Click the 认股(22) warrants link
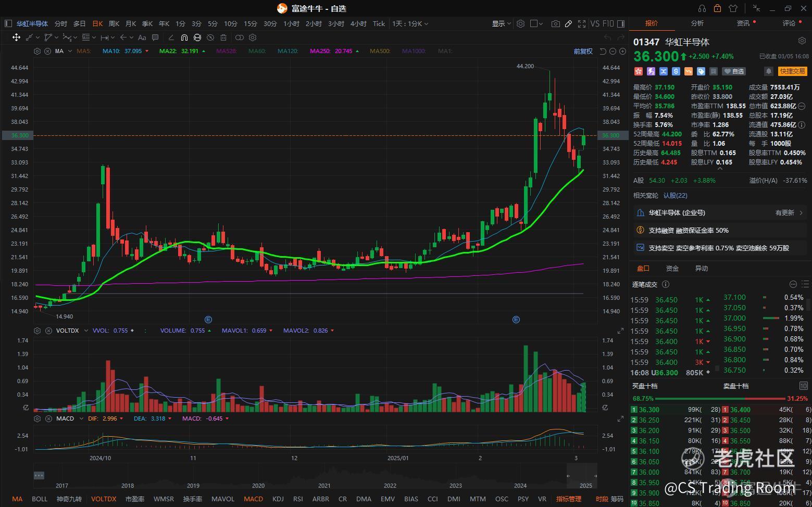Viewport: 812px width, 507px height. tap(675, 196)
